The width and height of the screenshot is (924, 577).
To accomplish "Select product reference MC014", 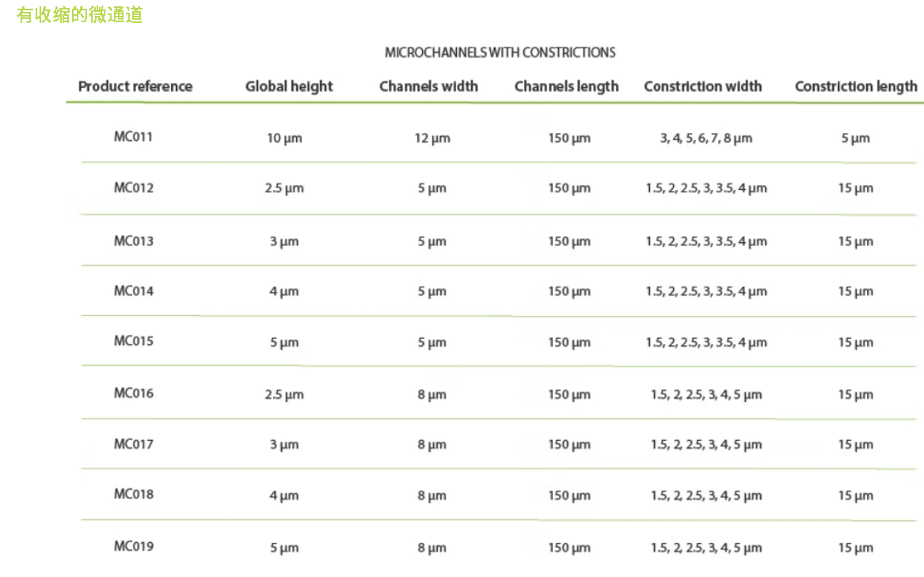I will point(133,290).
